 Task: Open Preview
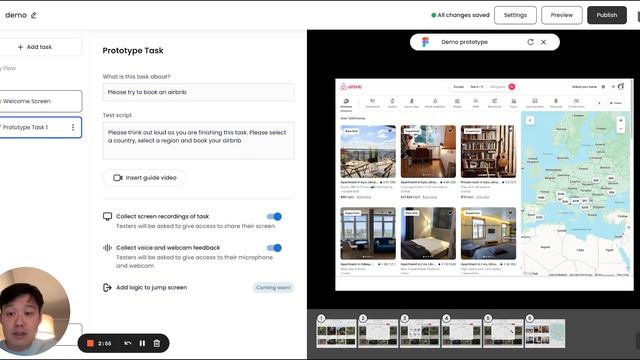coord(562,15)
